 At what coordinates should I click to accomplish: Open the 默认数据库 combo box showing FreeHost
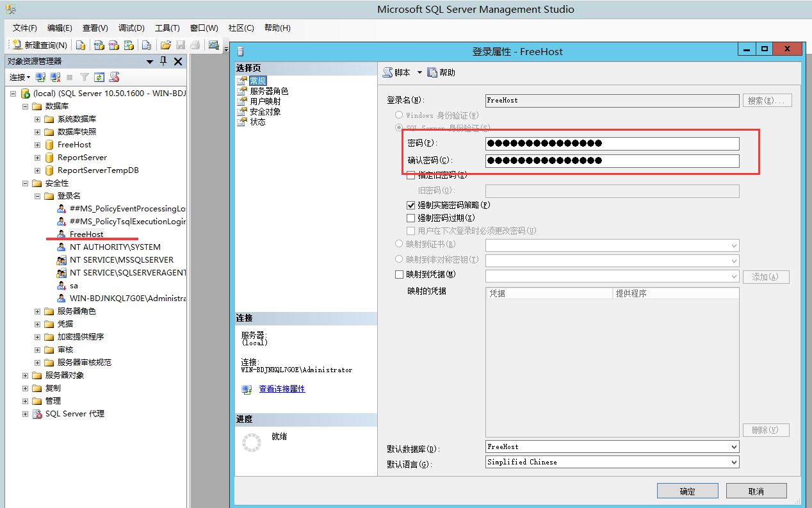click(x=612, y=447)
